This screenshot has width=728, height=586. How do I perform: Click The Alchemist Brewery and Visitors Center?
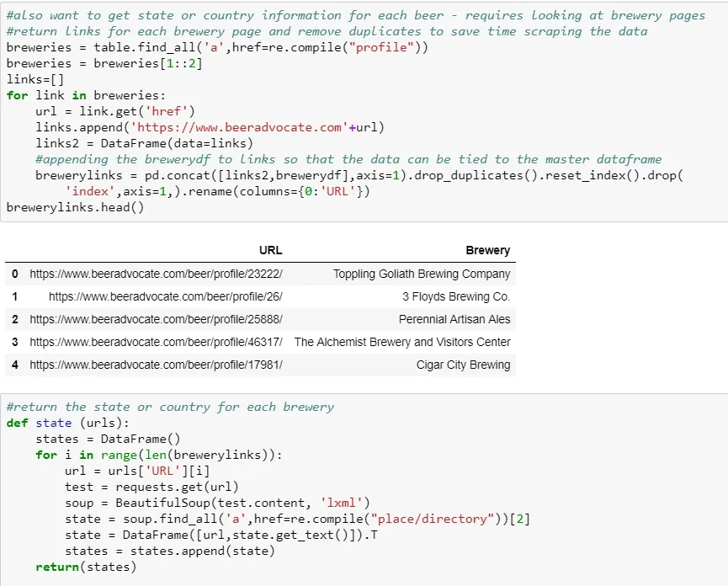click(x=402, y=342)
